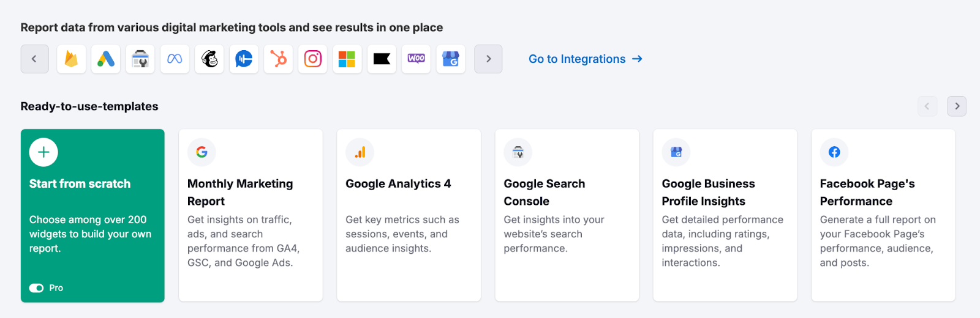Select the Google Business Profile integration icon

coord(451,59)
